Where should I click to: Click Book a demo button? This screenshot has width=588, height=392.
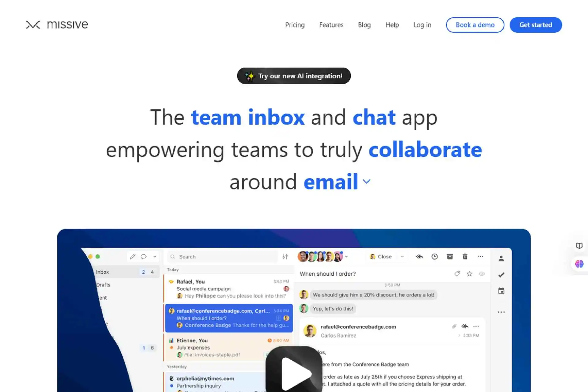click(x=475, y=25)
